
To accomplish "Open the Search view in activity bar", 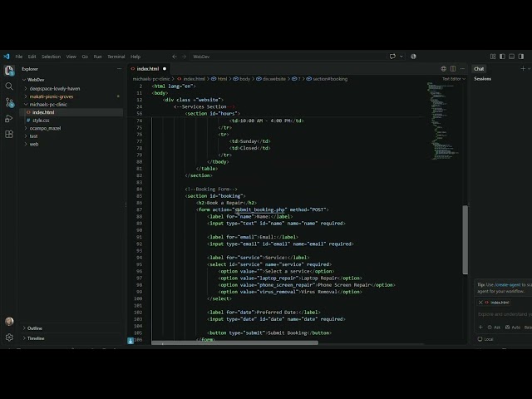I will (9, 86).
